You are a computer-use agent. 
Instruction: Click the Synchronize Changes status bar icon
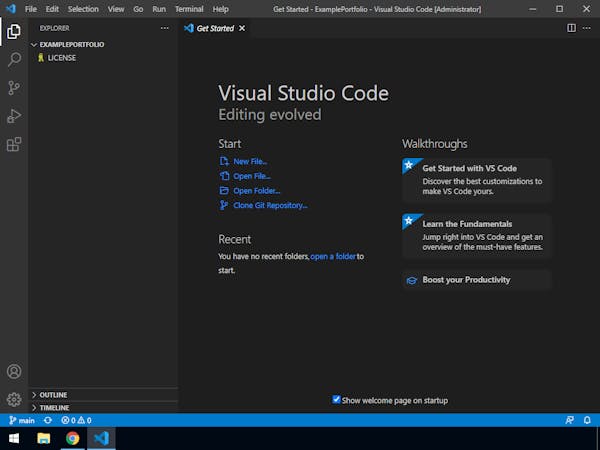click(47, 420)
